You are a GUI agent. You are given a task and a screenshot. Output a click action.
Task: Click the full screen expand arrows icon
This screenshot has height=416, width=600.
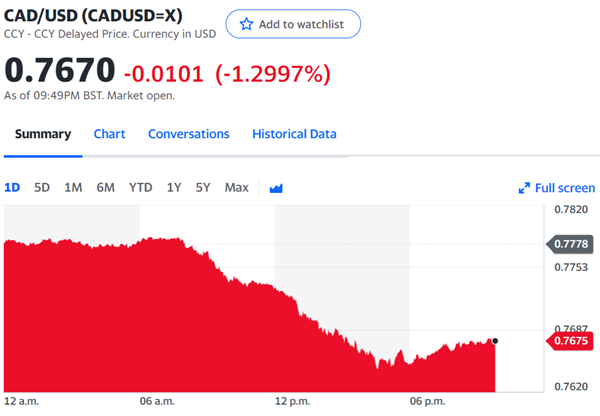pos(524,188)
